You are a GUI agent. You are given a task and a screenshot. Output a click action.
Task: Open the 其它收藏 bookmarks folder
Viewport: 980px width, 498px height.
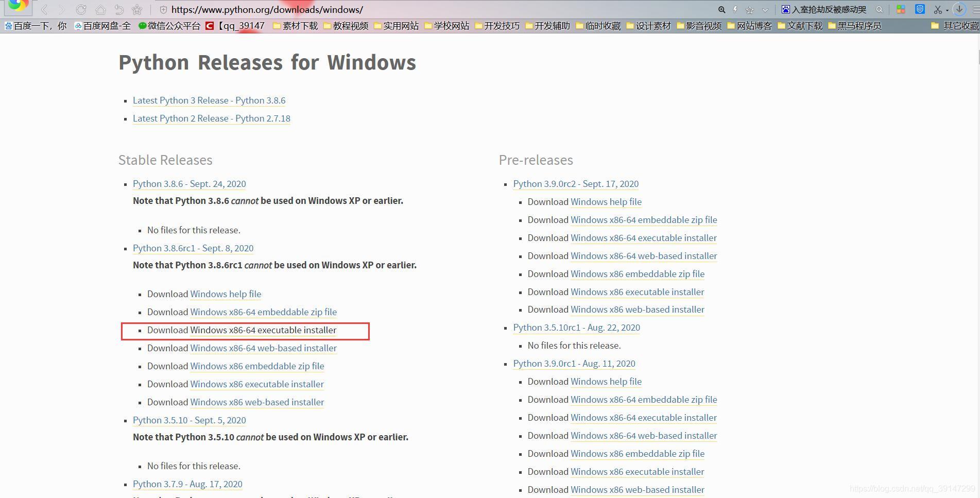955,26
